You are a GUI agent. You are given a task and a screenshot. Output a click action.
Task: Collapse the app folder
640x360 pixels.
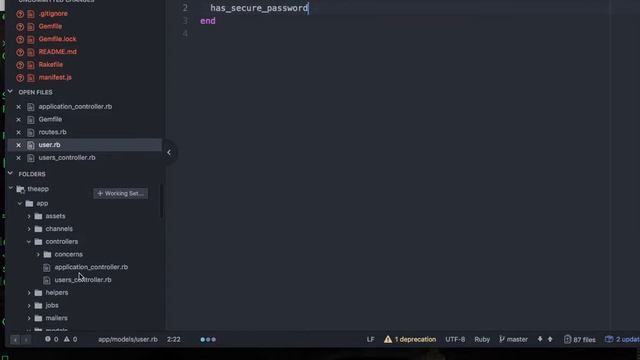pyautogui.click(x=20, y=203)
